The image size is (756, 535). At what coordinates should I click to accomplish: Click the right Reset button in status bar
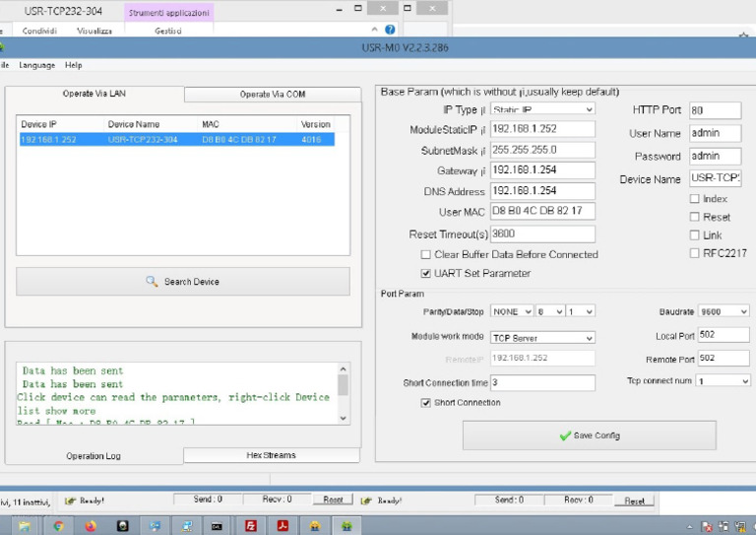coord(634,501)
